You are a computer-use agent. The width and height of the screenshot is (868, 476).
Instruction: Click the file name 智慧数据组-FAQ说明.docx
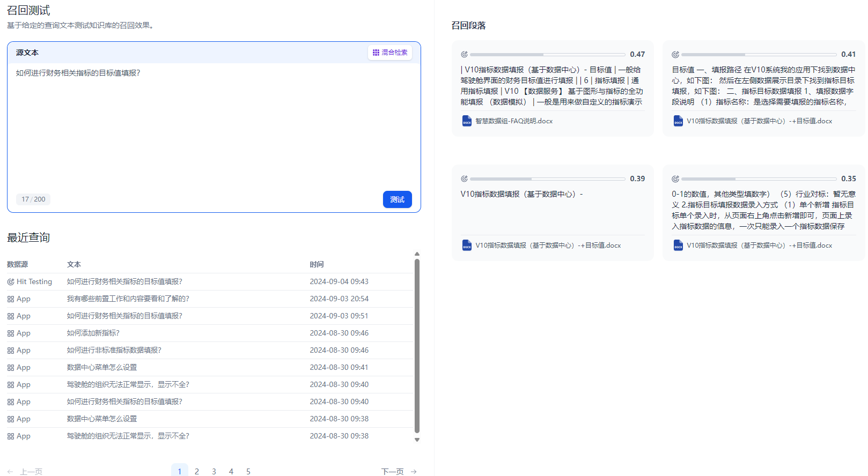[514, 121]
